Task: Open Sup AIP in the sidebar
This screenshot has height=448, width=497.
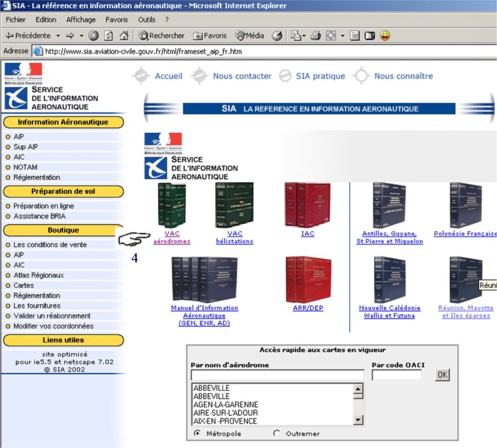Action: pyautogui.click(x=25, y=147)
